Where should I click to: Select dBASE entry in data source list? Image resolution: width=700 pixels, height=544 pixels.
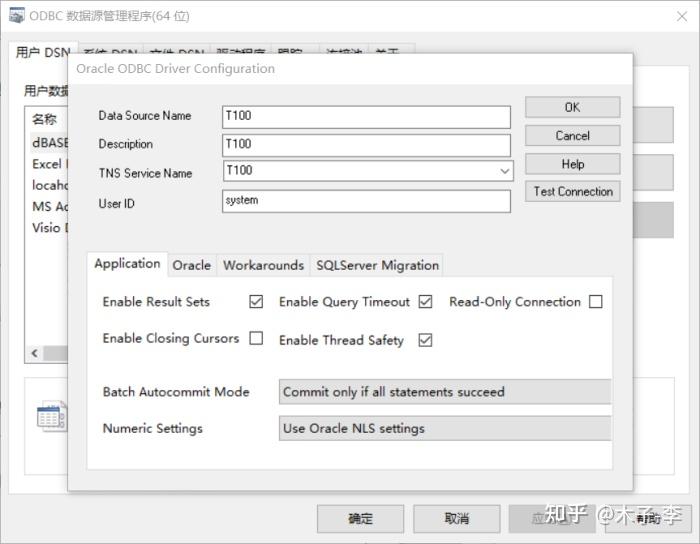(50, 143)
